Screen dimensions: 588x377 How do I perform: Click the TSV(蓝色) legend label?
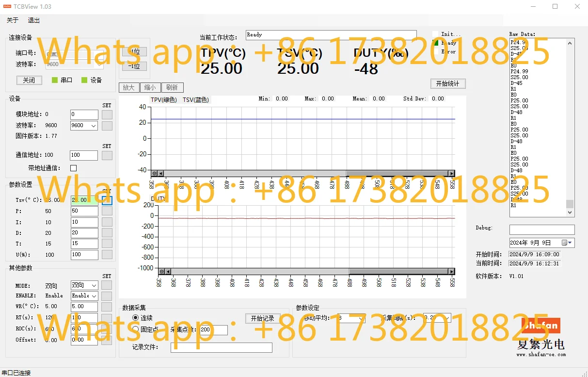[x=196, y=99]
